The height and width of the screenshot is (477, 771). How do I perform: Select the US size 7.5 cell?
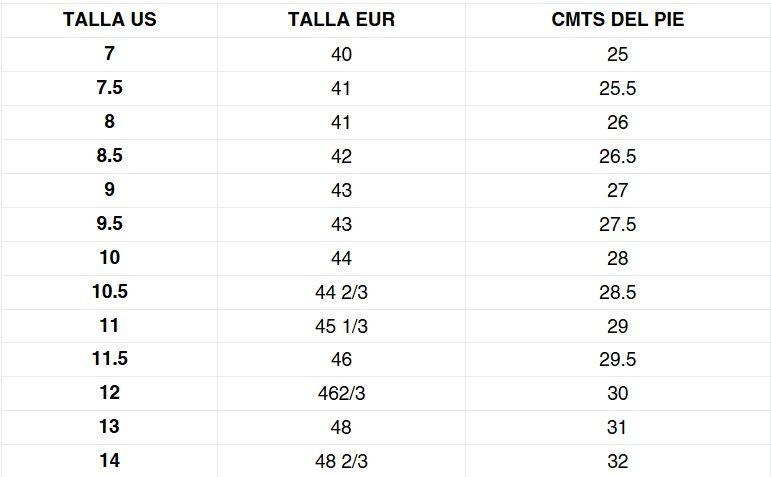pyautogui.click(x=110, y=88)
